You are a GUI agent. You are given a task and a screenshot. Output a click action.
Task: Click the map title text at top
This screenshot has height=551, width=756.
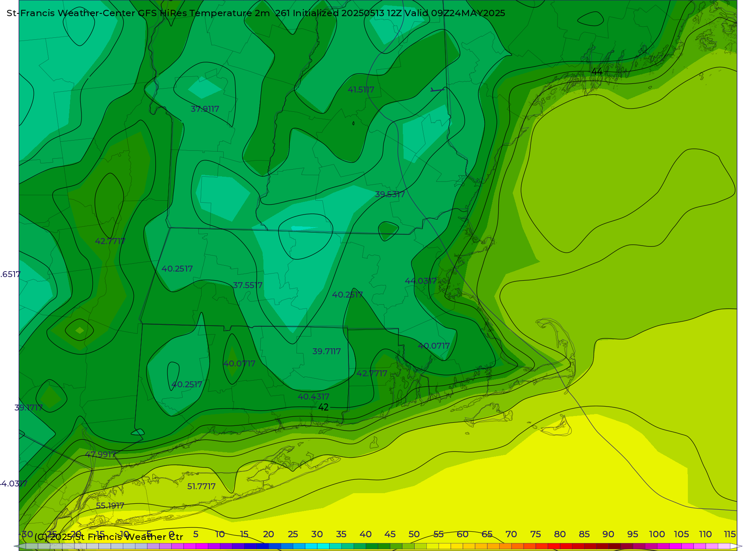click(256, 13)
